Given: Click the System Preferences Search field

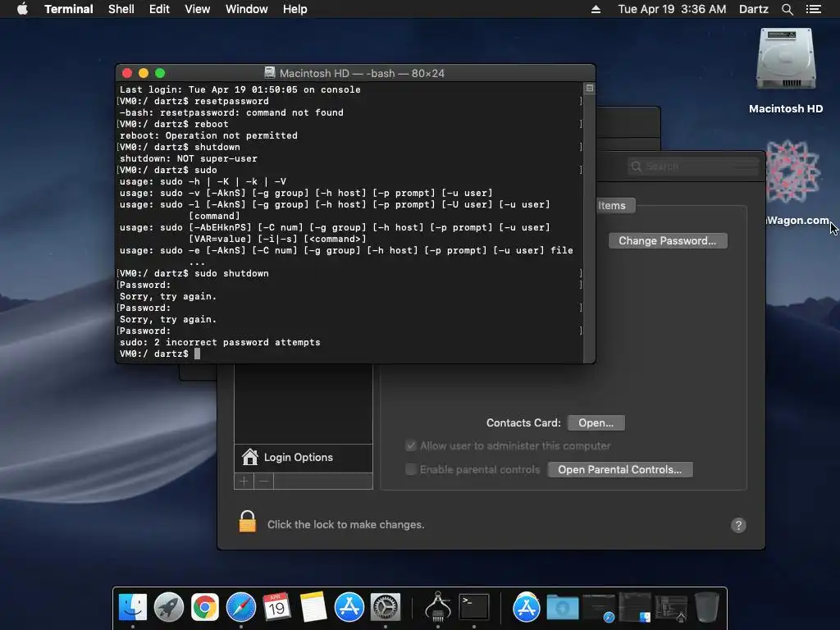Looking at the screenshot, I should click(x=693, y=167).
